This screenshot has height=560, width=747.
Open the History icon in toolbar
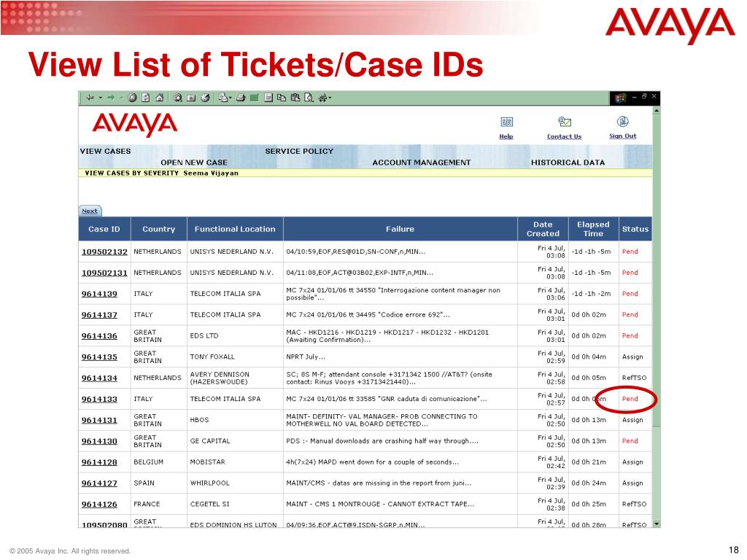pyautogui.click(x=205, y=98)
